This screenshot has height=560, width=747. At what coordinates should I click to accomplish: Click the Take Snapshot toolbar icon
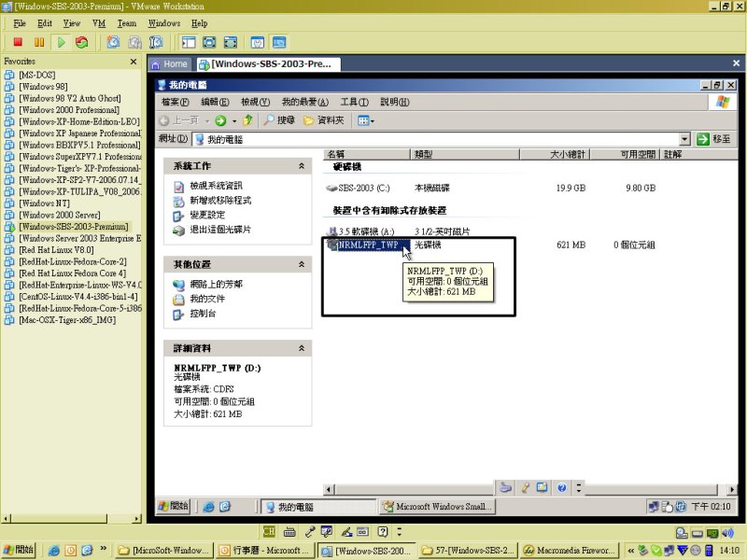[x=113, y=42]
